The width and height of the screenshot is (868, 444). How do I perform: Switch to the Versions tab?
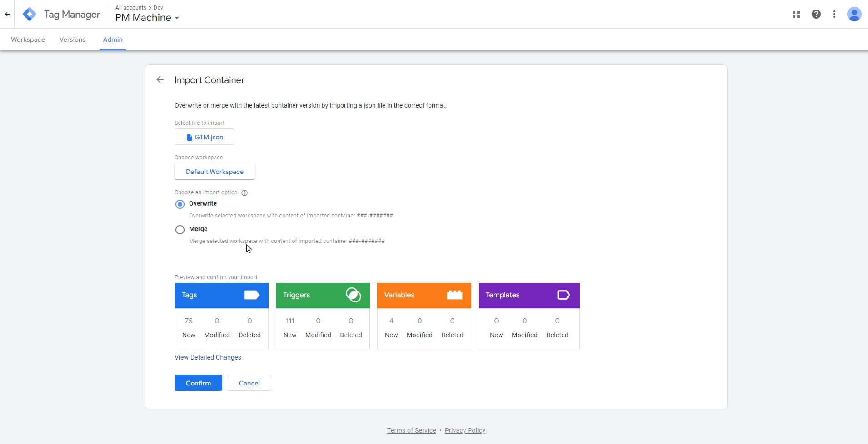(x=72, y=39)
